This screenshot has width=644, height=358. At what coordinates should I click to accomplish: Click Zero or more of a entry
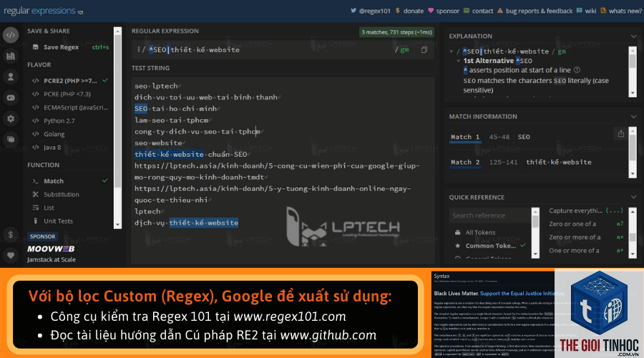[x=587, y=237]
